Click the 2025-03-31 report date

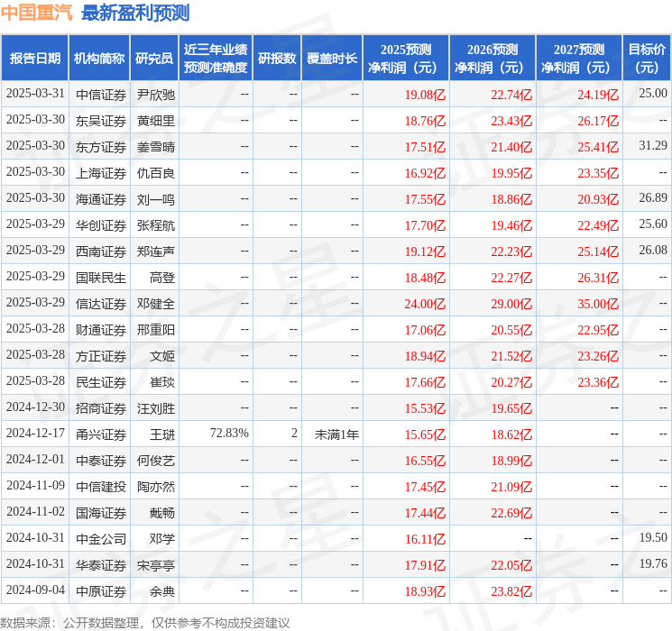pos(35,94)
